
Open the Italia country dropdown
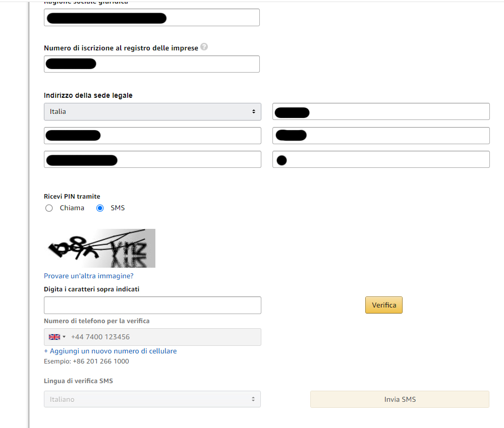click(x=152, y=111)
